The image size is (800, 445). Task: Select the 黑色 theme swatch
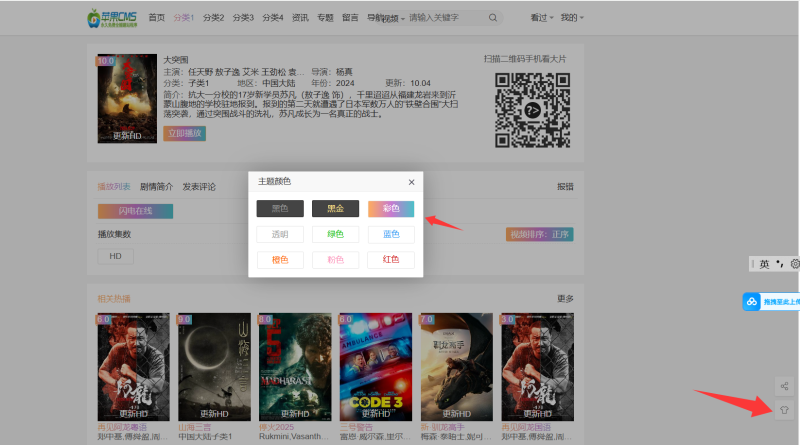click(280, 208)
